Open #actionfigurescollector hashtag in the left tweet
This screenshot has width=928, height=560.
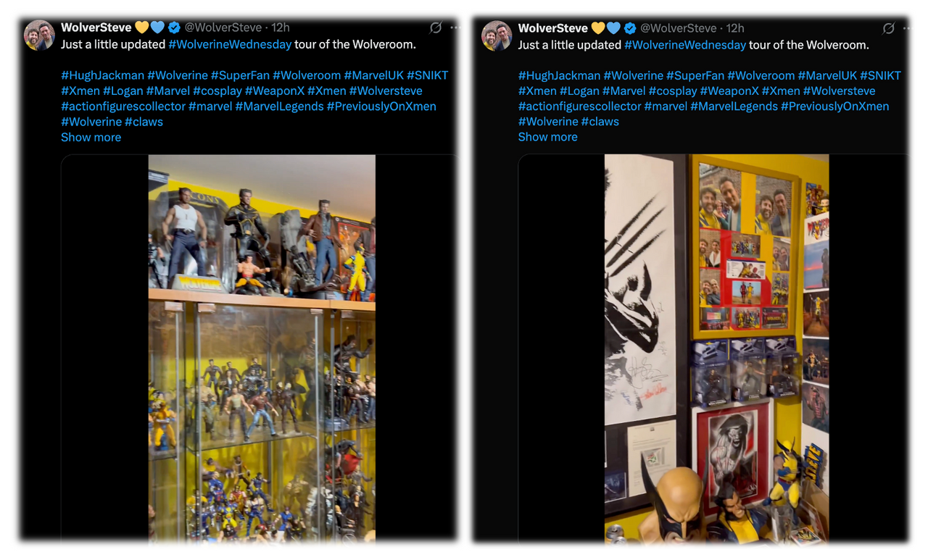123,106
